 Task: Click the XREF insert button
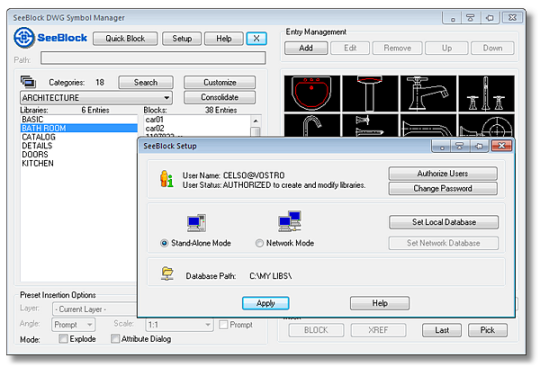click(378, 330)
